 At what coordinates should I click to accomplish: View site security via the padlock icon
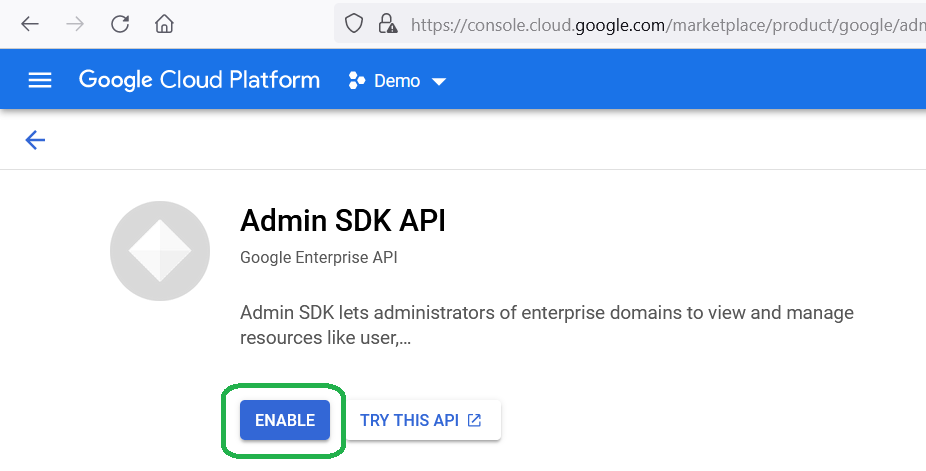(x=384, y=24)
